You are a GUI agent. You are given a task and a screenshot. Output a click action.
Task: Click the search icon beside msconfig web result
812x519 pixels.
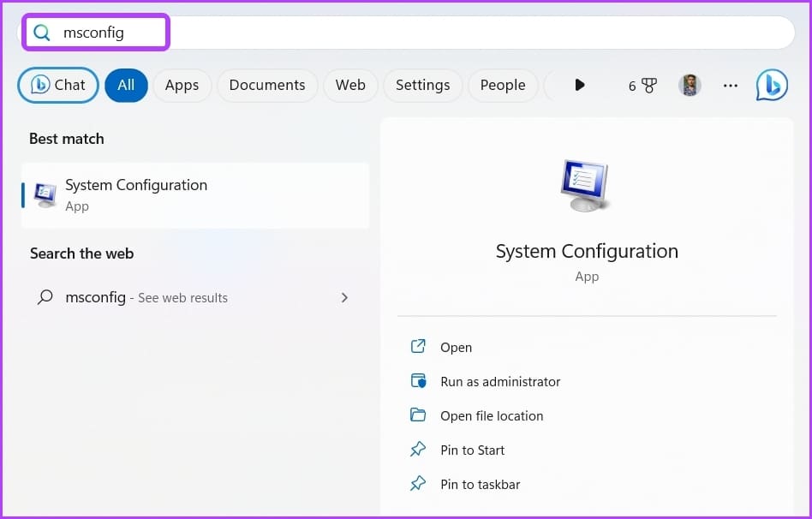pyautogui.click(x=45, y=297)
